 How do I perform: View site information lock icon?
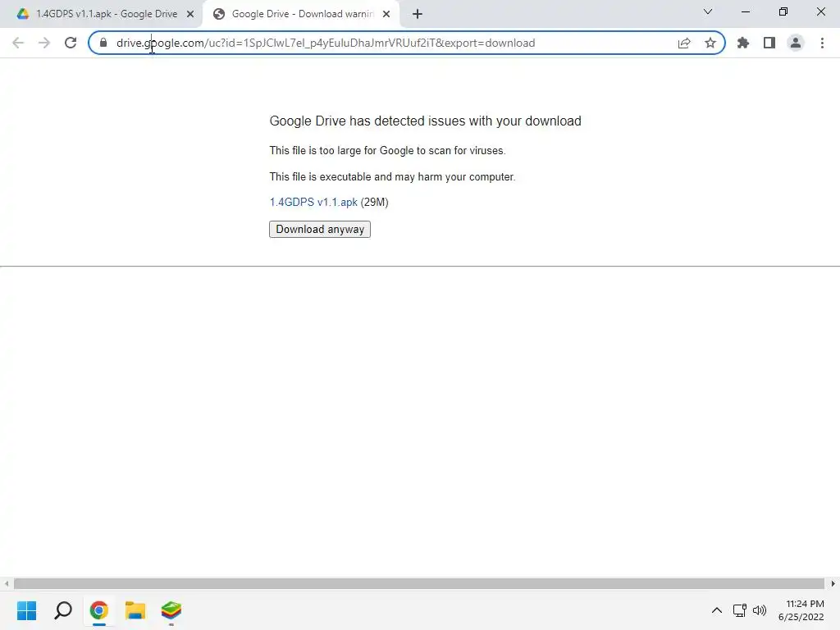click(x=103, y=43)
